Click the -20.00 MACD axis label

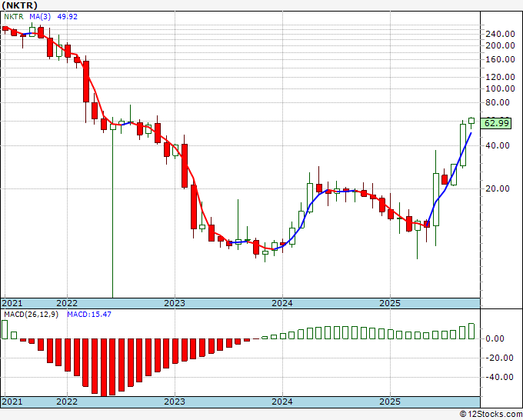tap(499, 358)
